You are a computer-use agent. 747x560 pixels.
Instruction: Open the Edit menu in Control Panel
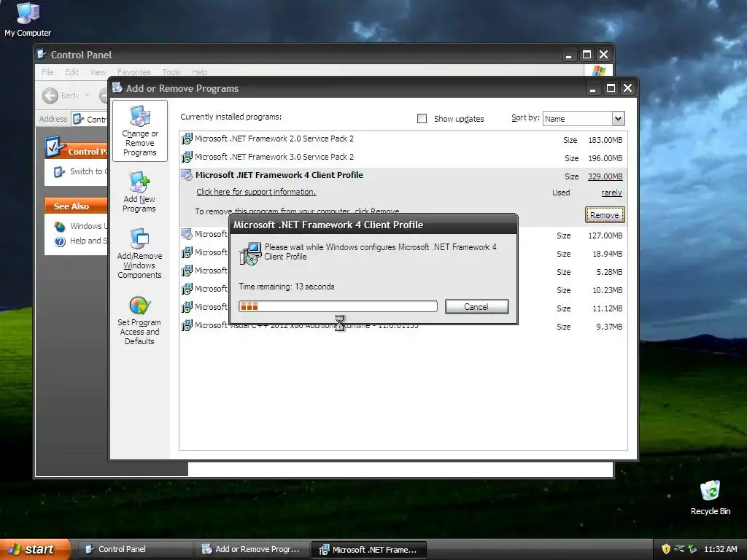point(72,72)
